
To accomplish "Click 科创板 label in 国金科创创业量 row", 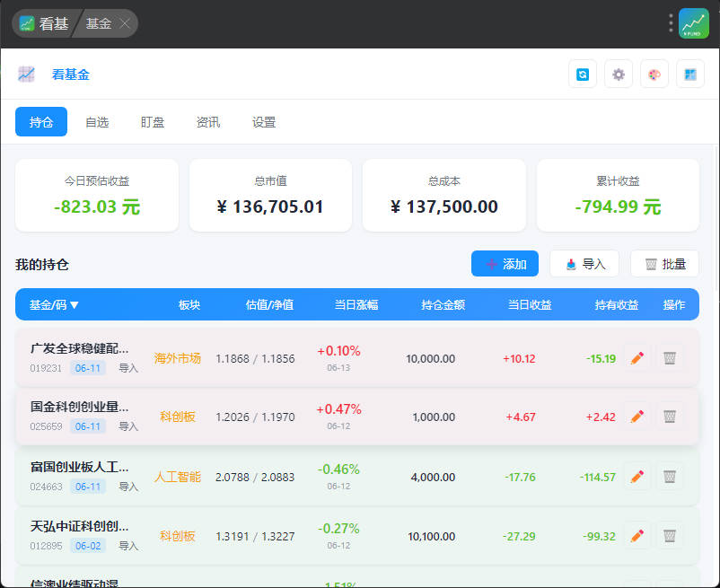I will pos(177,417).
